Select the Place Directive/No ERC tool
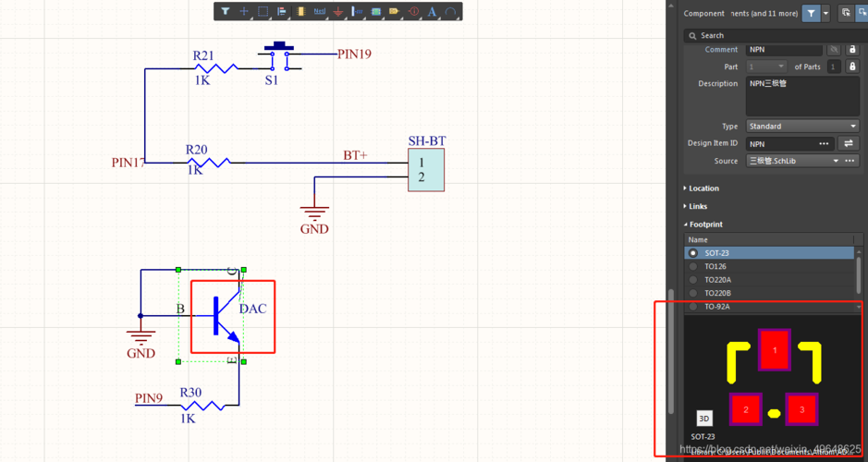Screen dimensions: 868x462 point(413,11)
